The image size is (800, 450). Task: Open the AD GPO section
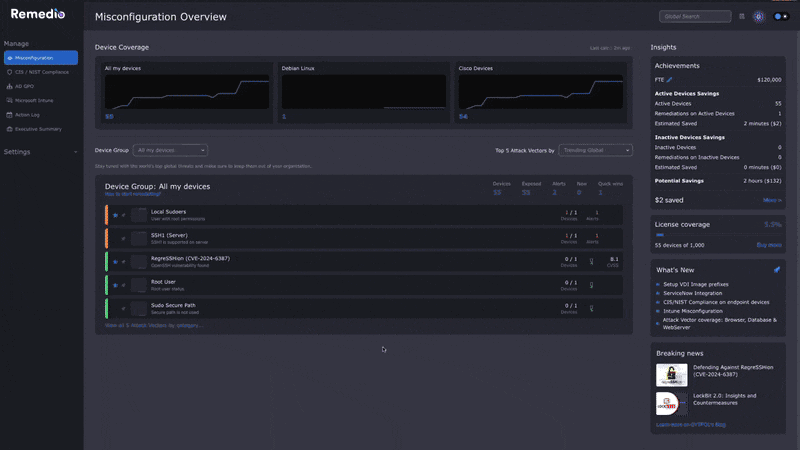click(x=41, y=86)
